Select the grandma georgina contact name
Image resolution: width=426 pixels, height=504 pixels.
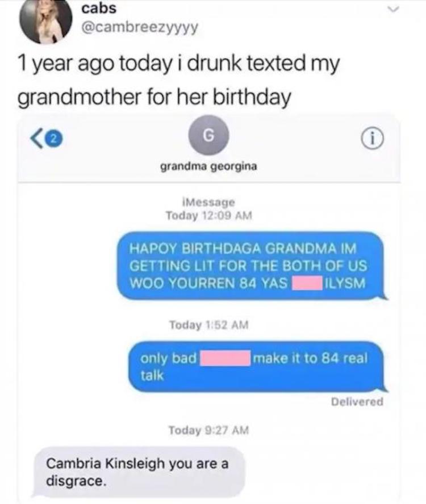(208, 166)
